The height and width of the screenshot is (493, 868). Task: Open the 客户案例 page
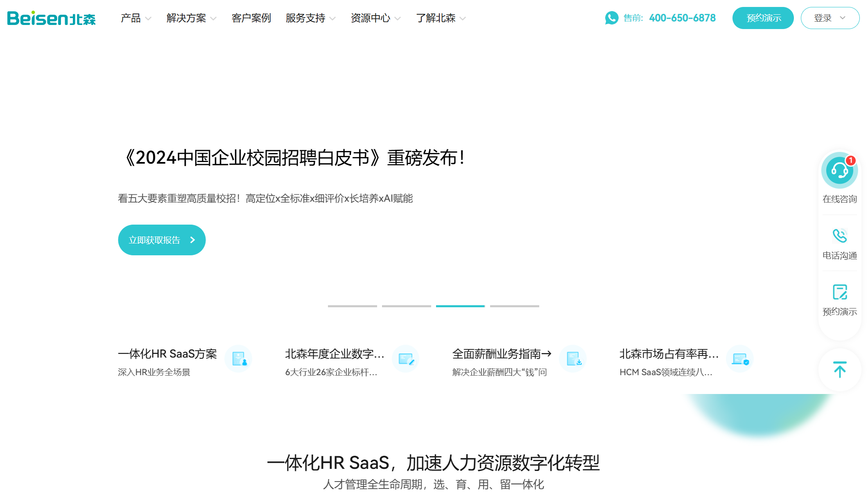tap(251, 18)
